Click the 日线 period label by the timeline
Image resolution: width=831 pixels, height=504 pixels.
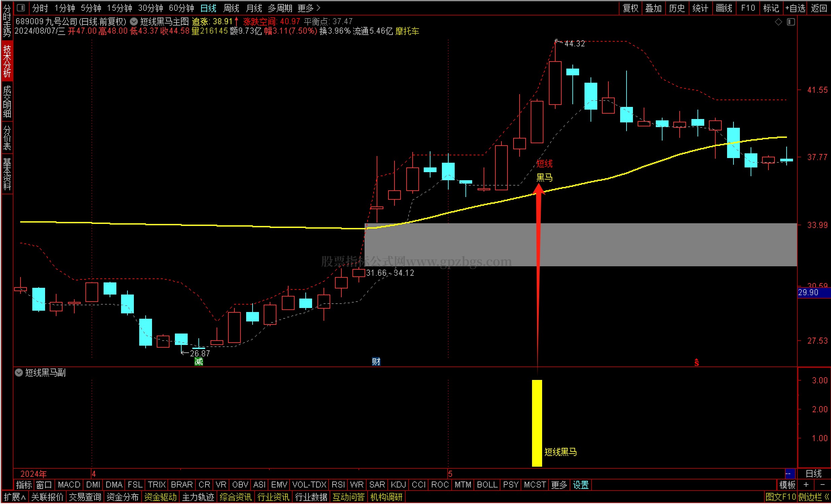(x=814, y=474)
